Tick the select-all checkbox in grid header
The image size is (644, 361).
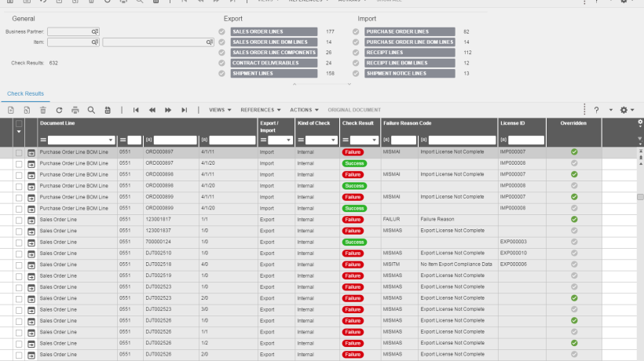[x=19, y=123]
